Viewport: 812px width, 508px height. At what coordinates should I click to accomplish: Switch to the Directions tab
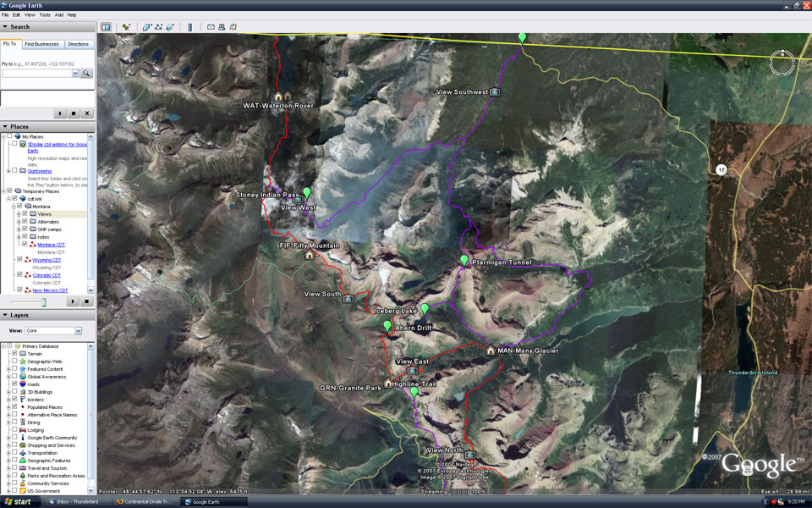(x=78, y=44)
